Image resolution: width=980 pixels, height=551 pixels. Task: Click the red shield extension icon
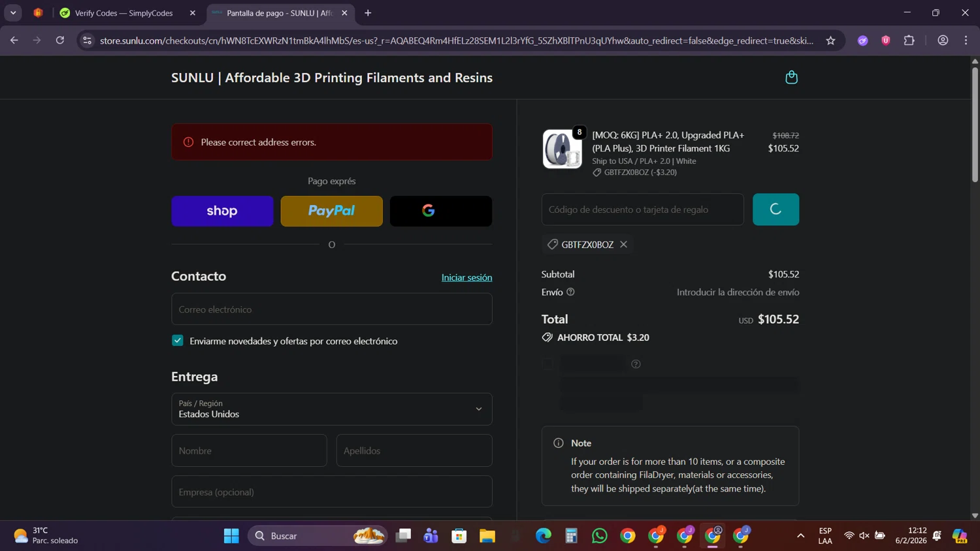[x=885, y=40]
